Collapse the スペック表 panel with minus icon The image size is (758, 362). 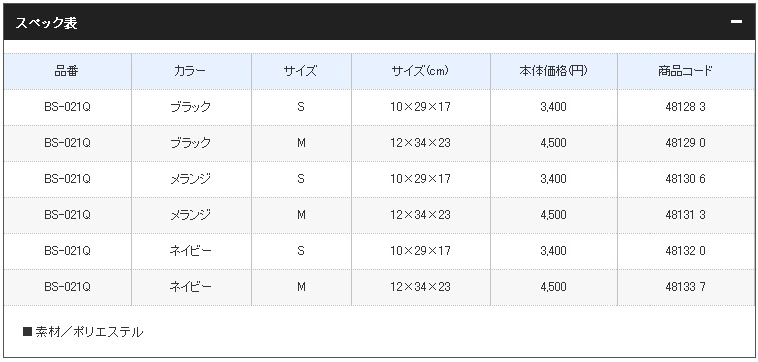click(x=736, y=22)
